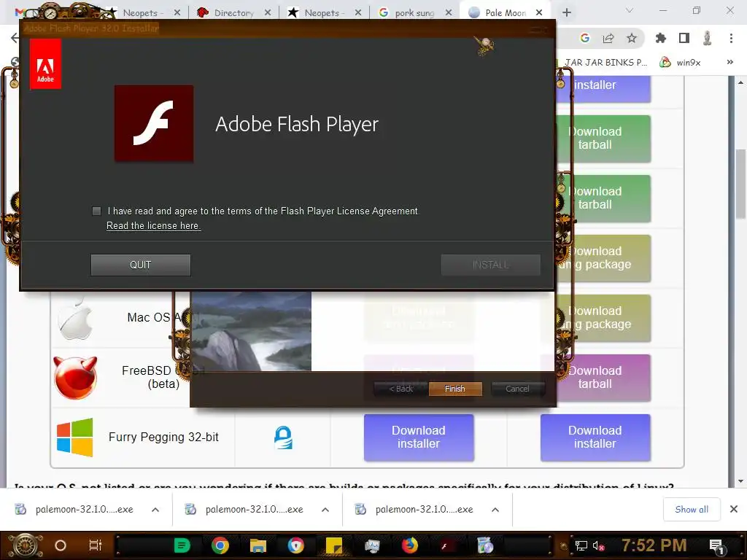Tick the Flash Player License Agreement checkbox
The height and width of the screenshot is (560, 747).
click(x=97, y=211)
